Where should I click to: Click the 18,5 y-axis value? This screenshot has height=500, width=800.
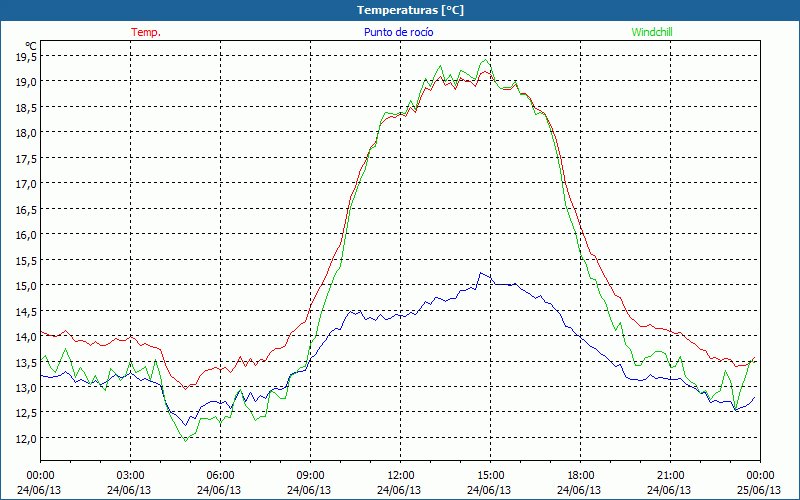(x=26, y=107)
